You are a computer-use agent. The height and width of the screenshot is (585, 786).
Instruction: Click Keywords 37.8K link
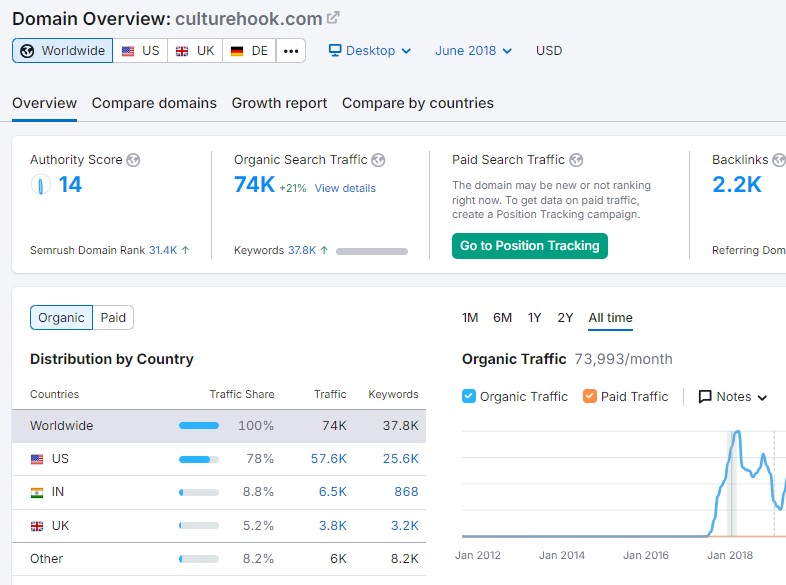point(302,250)
